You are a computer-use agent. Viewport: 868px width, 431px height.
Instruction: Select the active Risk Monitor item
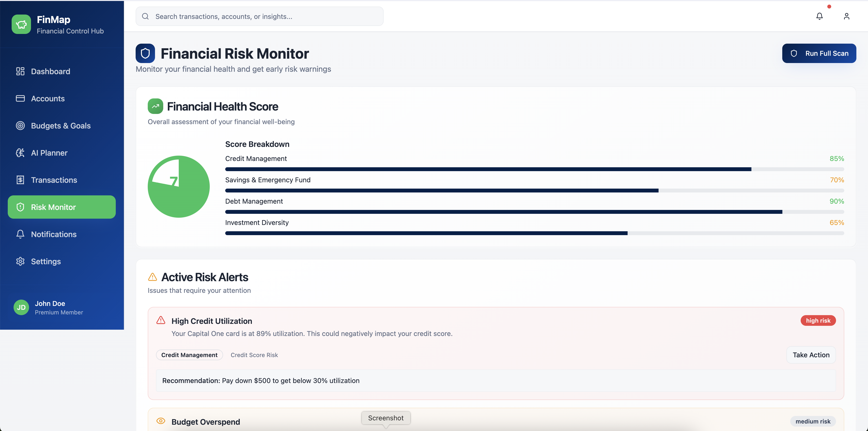coord(62,207)
